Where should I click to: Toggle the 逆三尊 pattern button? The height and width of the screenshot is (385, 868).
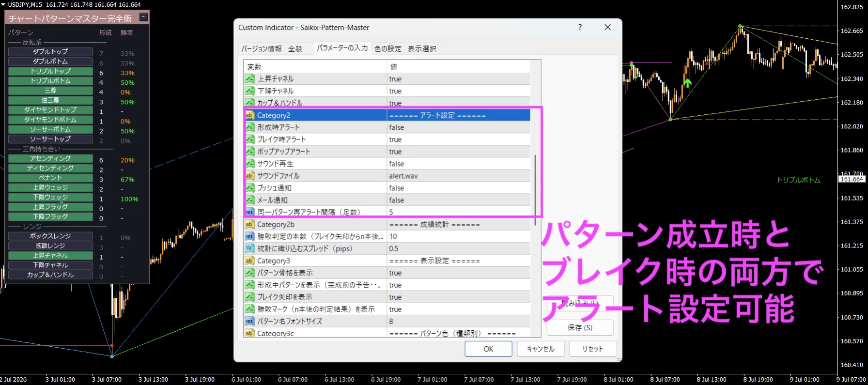point(50,100)
